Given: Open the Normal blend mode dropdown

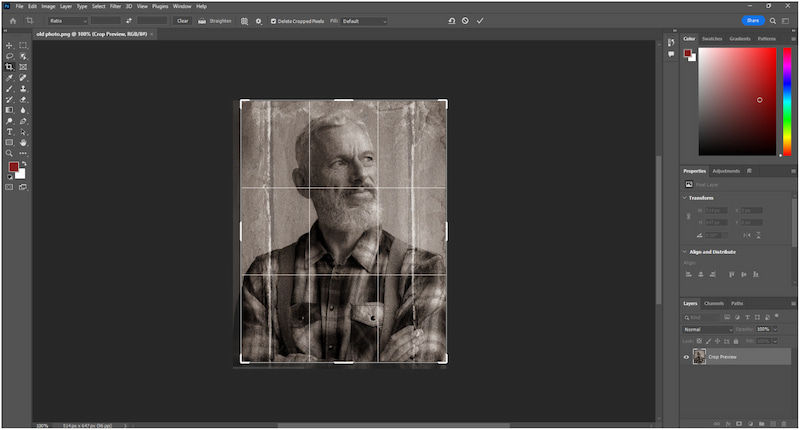Looking at the screenshot, I should pos(707,329).
